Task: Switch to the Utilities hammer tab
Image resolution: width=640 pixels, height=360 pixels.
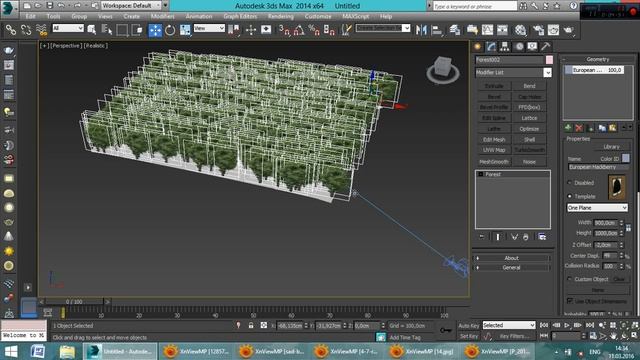Action: [x=546, y=47]
